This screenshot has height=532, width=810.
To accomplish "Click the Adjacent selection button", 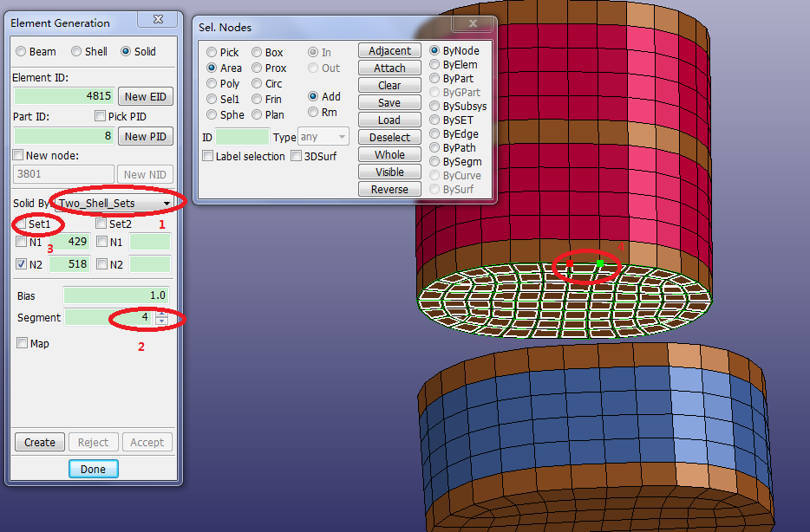I will [x=389, y=51].
